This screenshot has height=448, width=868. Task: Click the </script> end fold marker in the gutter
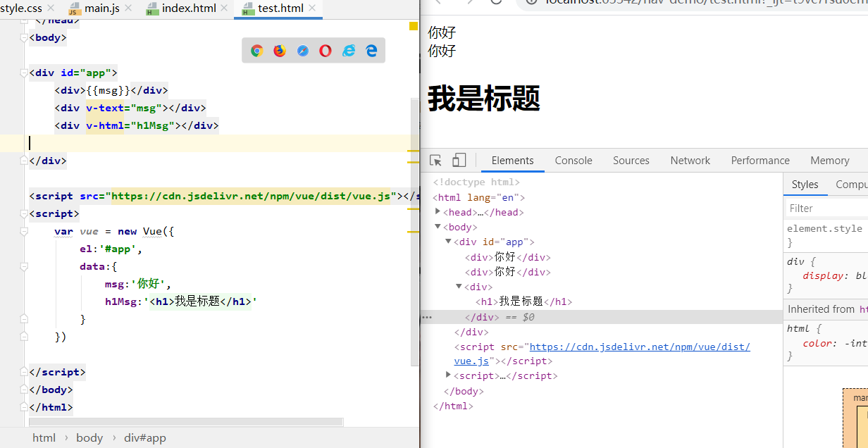pyautogui.click(x=24, y=373)
